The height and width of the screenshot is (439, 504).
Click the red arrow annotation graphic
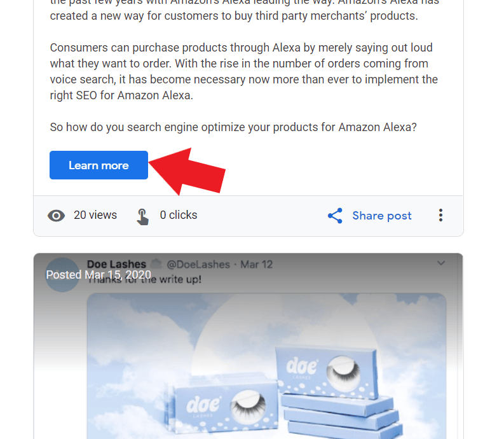tap(187, 171)
